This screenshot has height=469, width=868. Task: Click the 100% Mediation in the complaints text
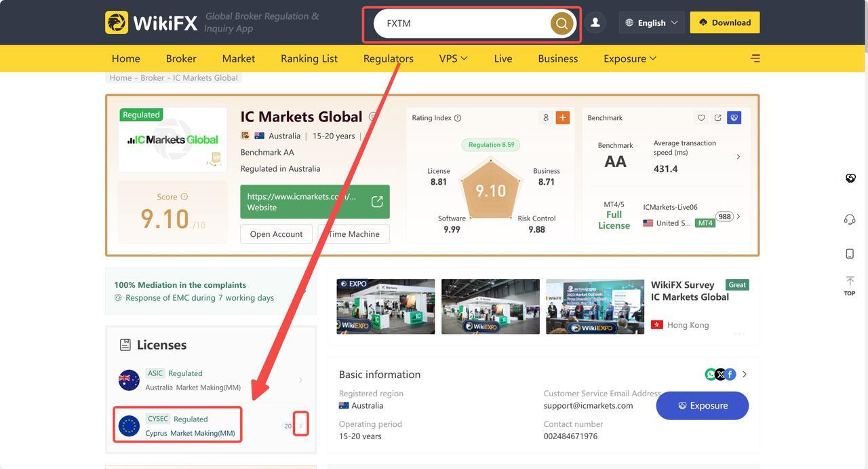click(x=180, y=285)
